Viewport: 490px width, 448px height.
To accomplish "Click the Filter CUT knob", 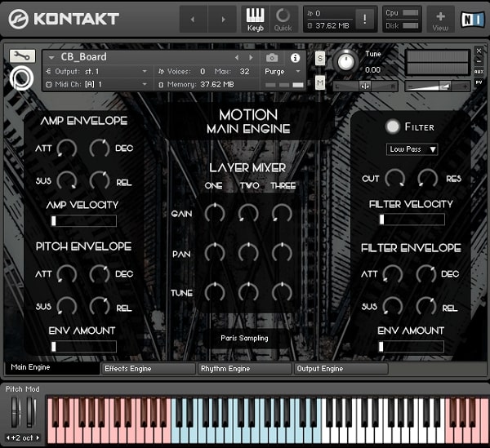I will coord(395,179).
